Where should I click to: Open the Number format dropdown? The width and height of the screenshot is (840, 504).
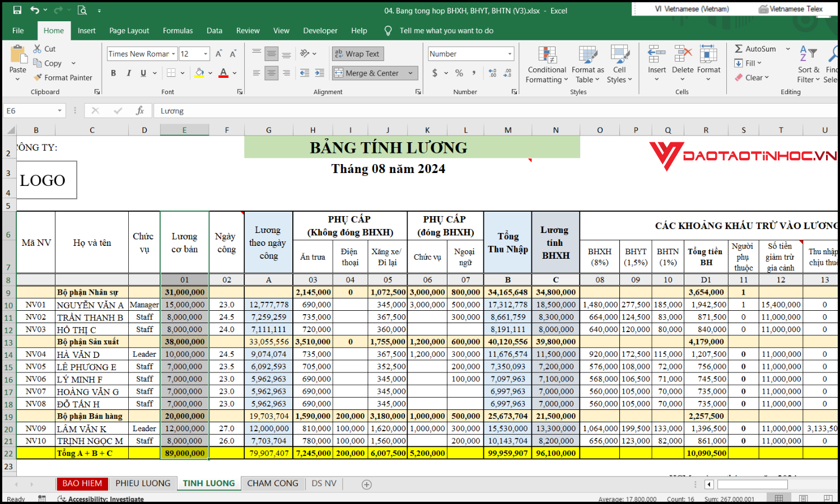tap(510, 54)
